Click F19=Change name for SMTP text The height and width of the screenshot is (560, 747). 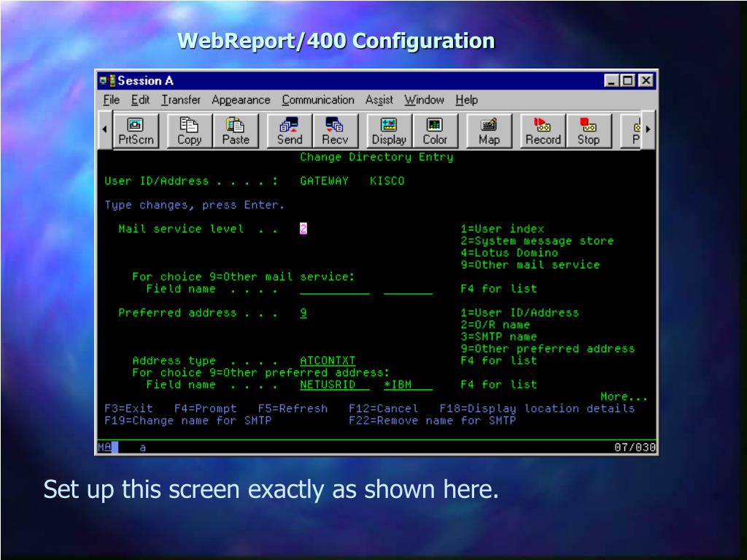click(188, 421)
